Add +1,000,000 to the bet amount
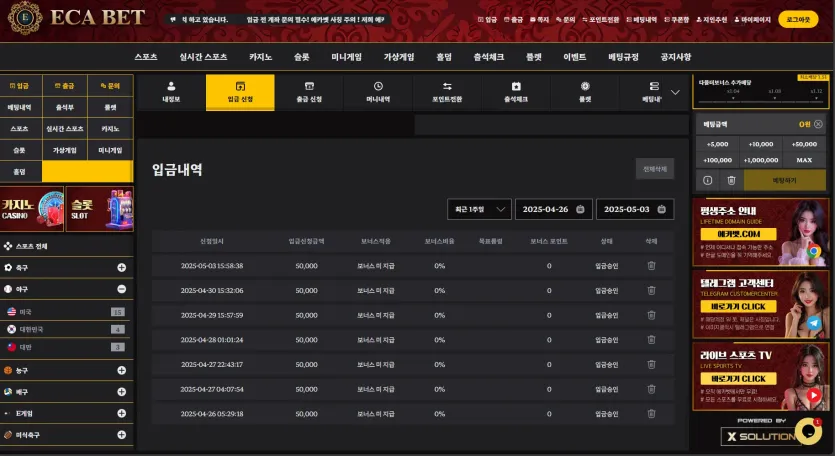The width and height of the screenshot is (835, 456). click(x=760, y=160)
